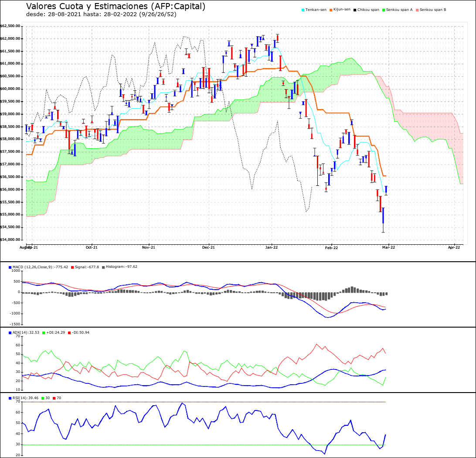The image size is (476, 458).
Task: Click the Apr-22 date axis label
Action: click(x=454, y=247)
